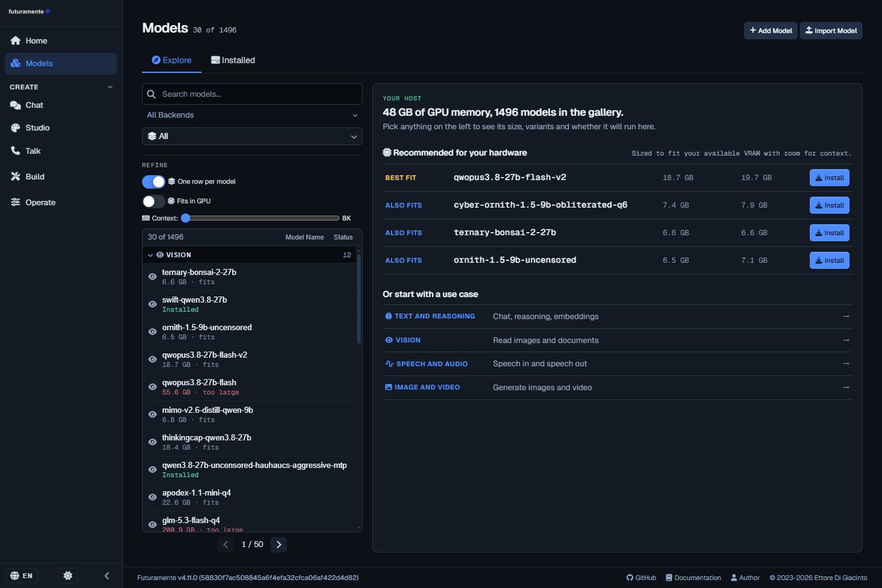The width and height of the screenshot is (882, 588).
Task: Collapse the sidebar with the left chevron
Action: coord(107,576)
